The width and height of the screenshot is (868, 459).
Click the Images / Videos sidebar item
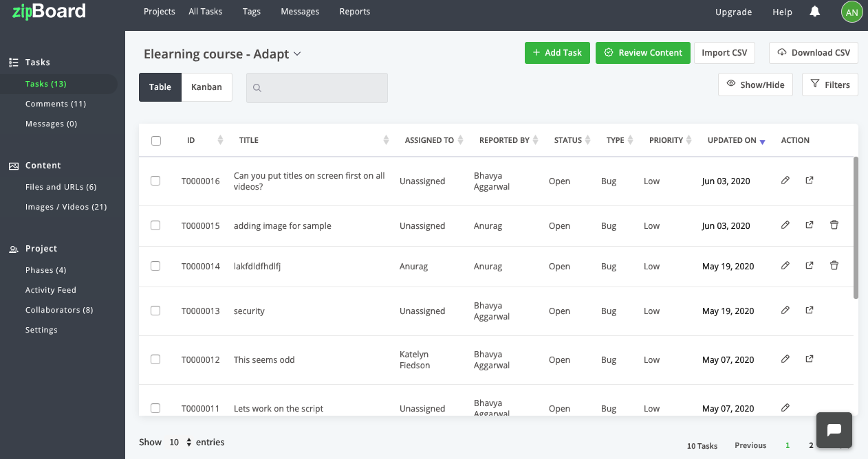tap(66, 206)
